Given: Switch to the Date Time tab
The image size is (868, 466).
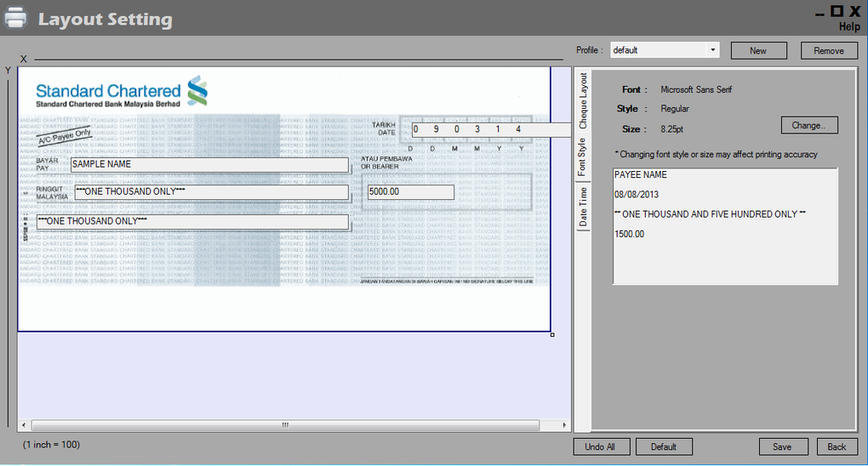Looking at the screenshot, I should point(583,207).
